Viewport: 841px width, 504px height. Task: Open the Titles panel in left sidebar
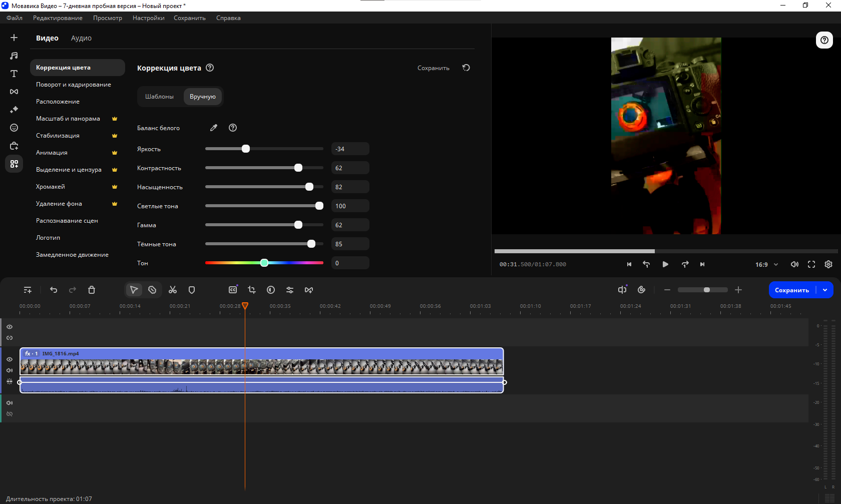click(14, 74)
